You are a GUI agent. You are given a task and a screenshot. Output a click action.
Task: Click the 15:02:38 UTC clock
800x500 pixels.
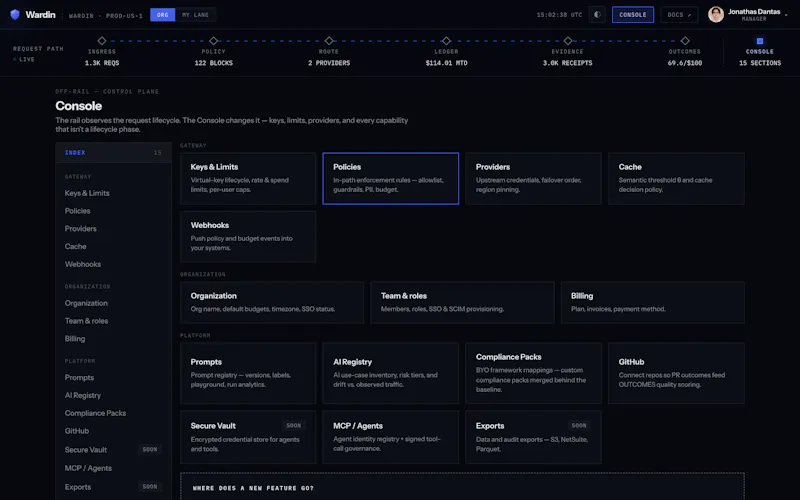pyautogui.click(x=559, y=15)
